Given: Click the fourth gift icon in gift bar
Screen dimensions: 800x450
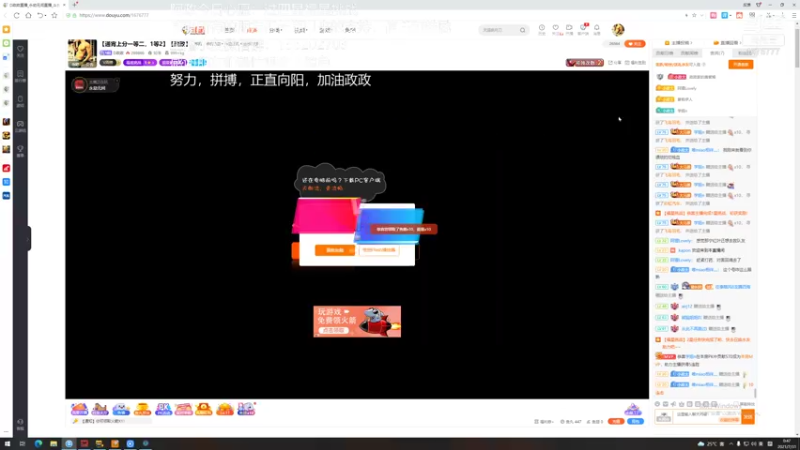Looking at the screenshot, I should point(142,409).
